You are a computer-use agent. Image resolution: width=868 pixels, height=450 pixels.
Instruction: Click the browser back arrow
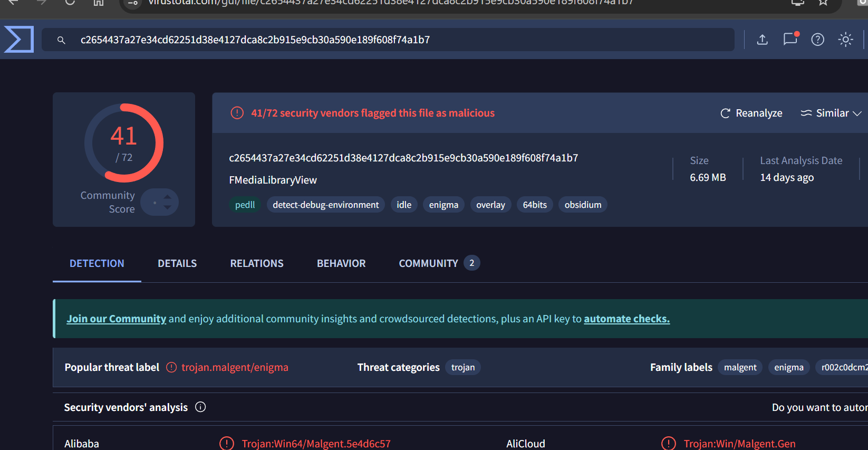click(14, 3)
